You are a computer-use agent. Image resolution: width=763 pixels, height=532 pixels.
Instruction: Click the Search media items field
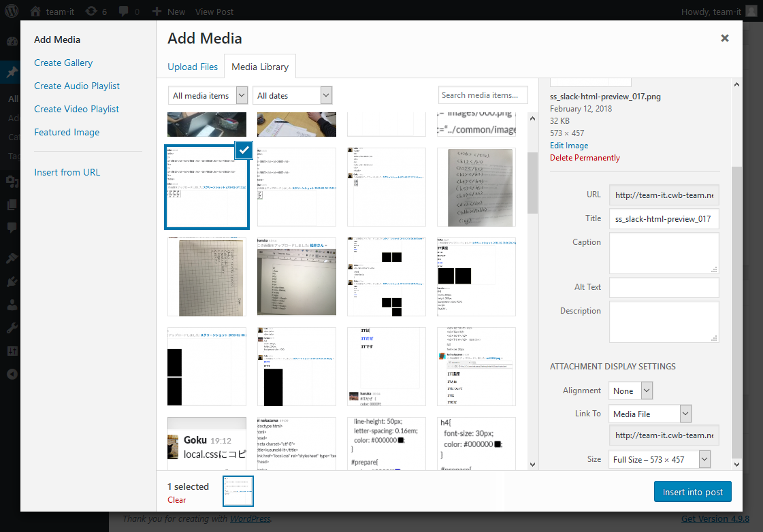tap(483, 95)
